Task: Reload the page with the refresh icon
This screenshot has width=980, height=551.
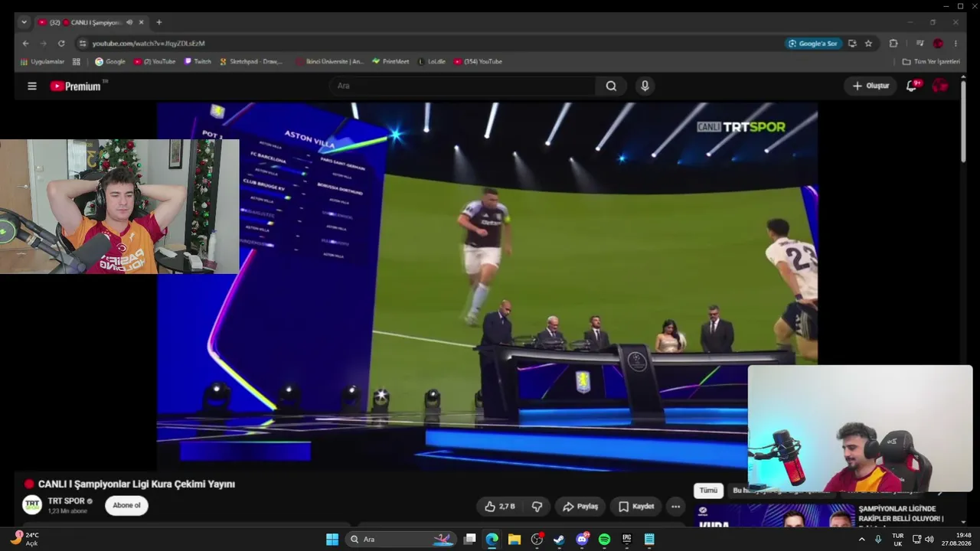Action: click(x=61, y=44)
